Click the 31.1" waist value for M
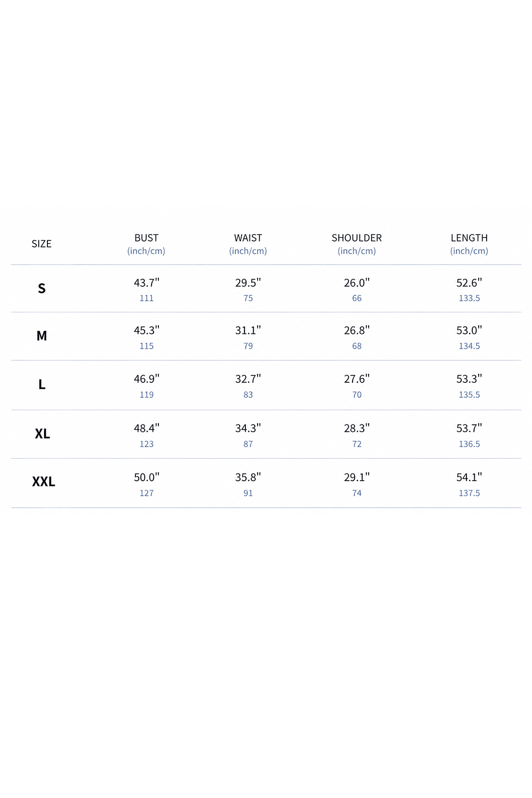 point(248,331)
